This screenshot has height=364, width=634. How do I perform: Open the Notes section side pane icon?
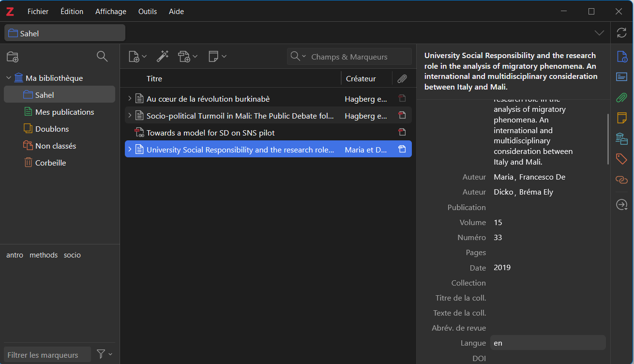click(x=621, y=118)
